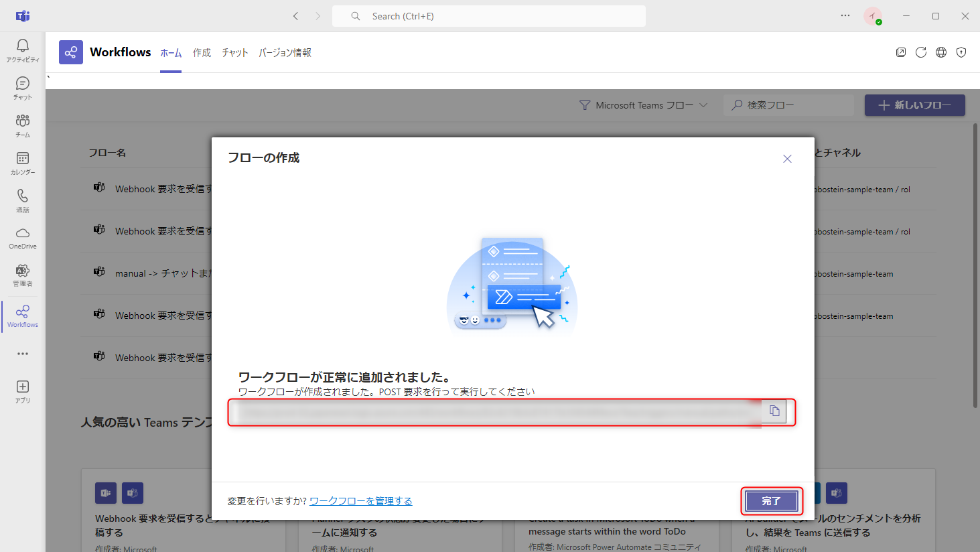Go back with the left arrow
Screen dimensions: 980x552
point(295,16)
